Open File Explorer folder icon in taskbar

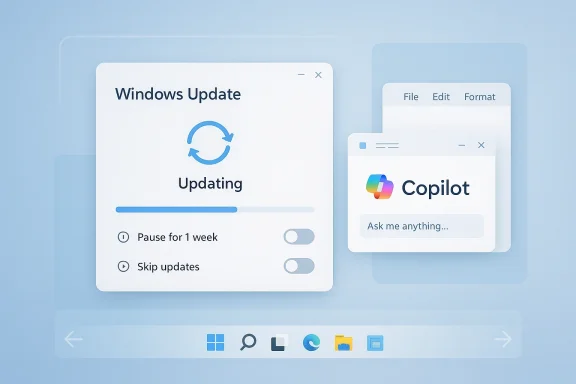pos(343,343)
